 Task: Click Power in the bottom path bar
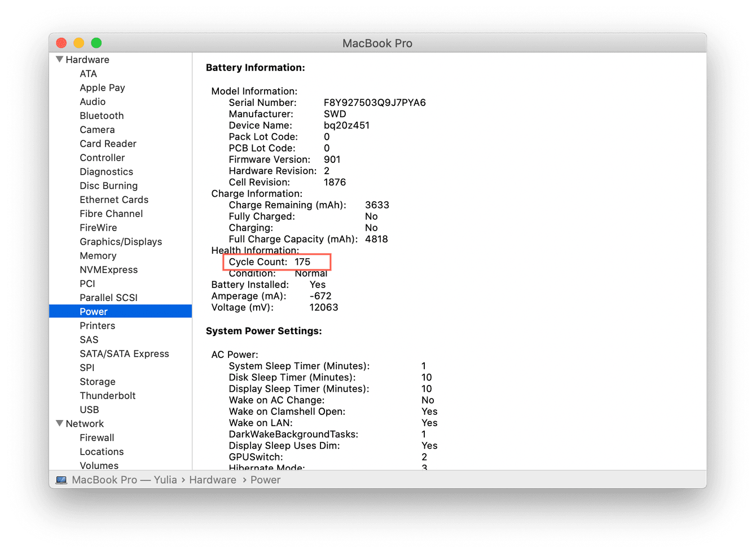tap(265, 480)
